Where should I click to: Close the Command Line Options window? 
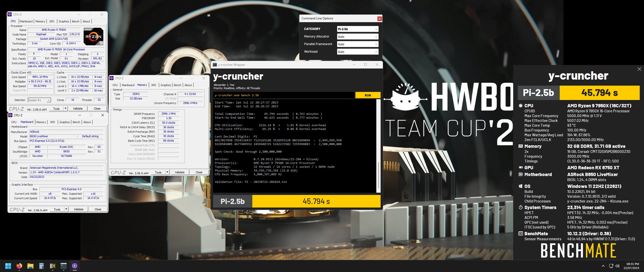(380, 19)
